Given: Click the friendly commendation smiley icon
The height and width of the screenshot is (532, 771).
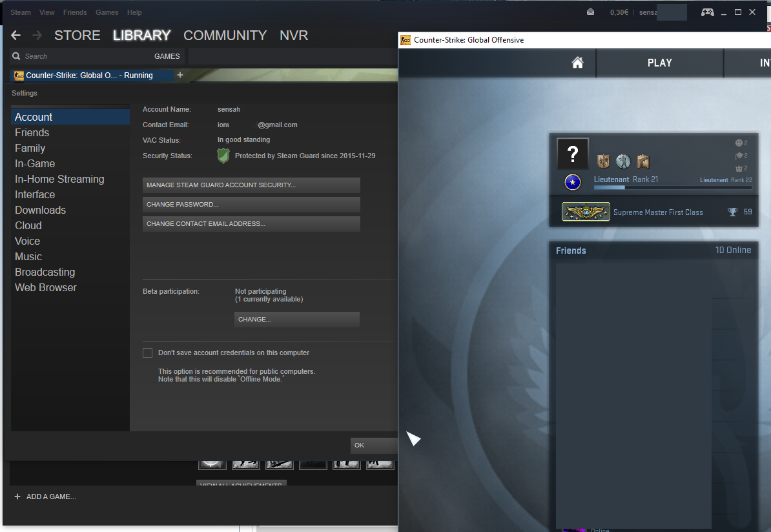Looking at the screenshot, I should click(739, 143).
